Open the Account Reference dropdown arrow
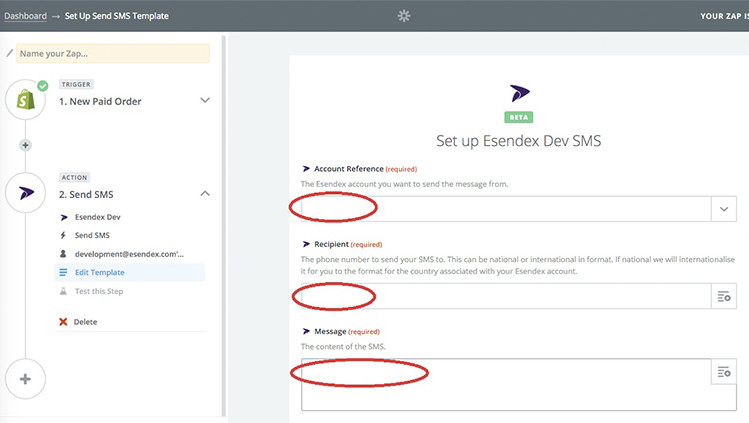 [x=724, y=209]
